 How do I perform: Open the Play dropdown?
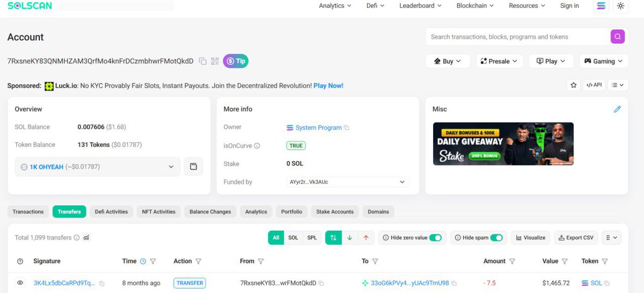pos(551,61)
